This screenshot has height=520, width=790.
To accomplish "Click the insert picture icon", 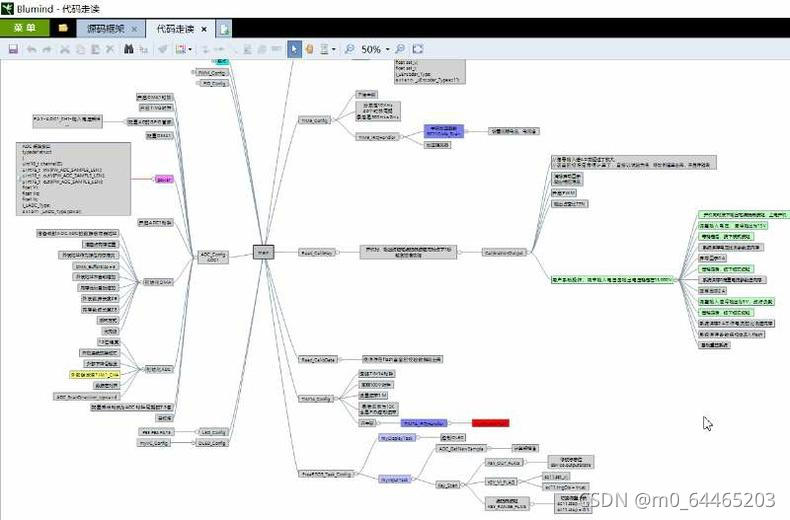I will (x=180, y=49).
